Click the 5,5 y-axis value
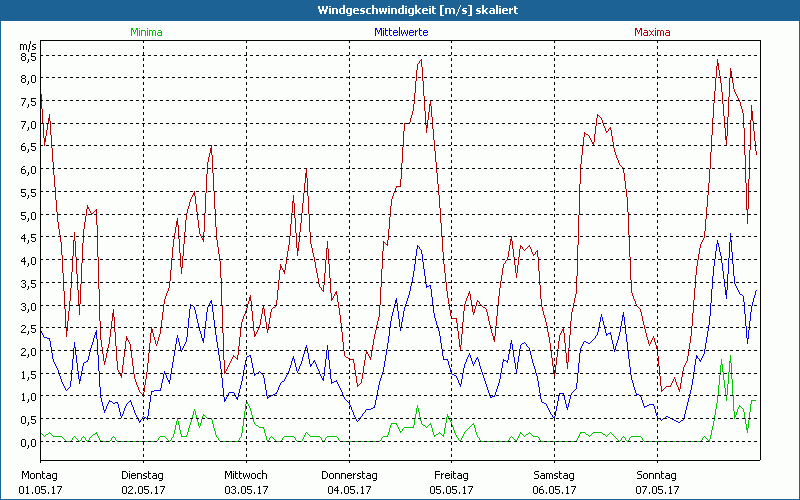This screenshot has height=500, width=800. (28, 193)
